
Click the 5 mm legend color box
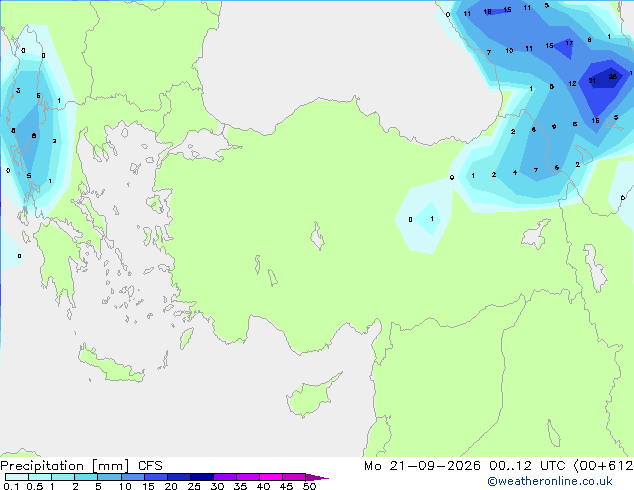(109, 477)
